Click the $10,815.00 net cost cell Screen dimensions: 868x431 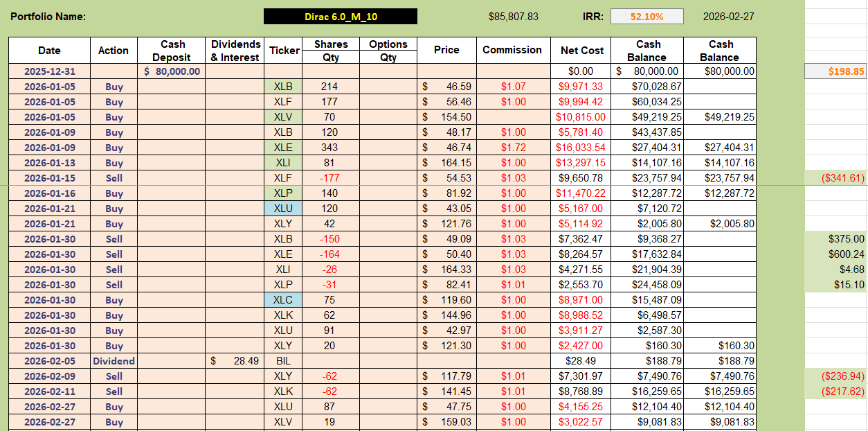[582, 117]
